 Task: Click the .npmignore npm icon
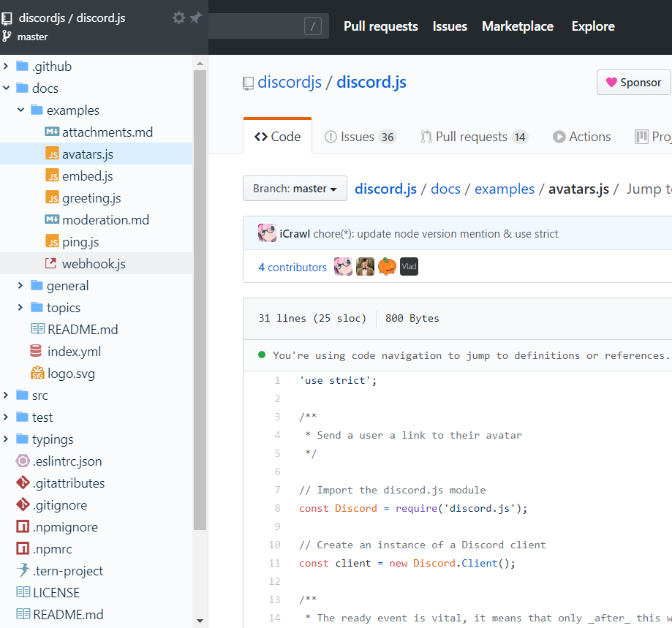point(23,526)
